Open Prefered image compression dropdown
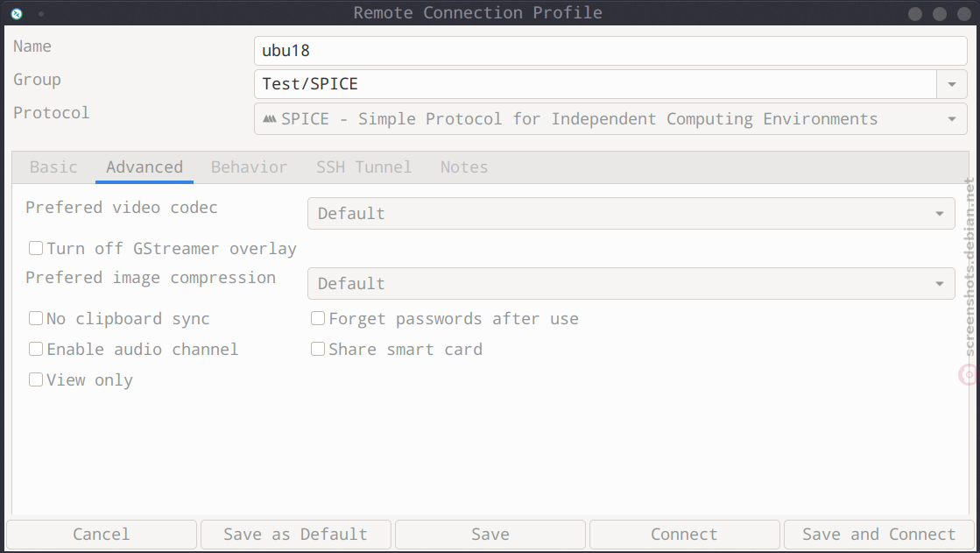The image size is (980, 553). point(631,283)
